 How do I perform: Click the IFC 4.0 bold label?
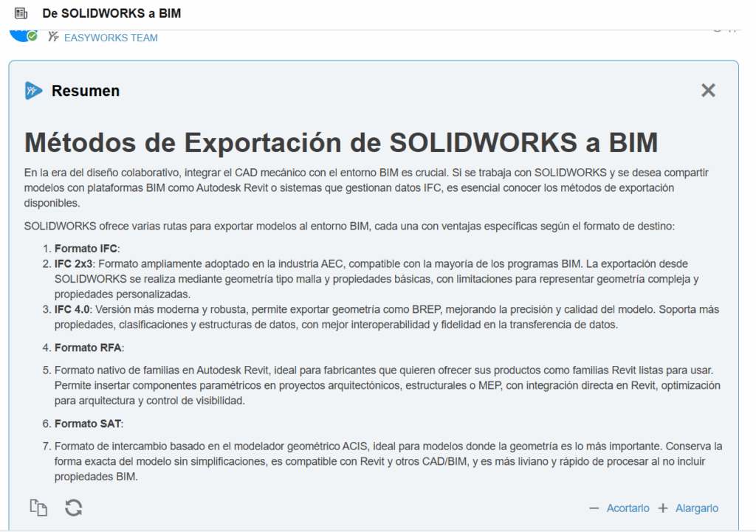pyautogui.click(x=75, y=309)
